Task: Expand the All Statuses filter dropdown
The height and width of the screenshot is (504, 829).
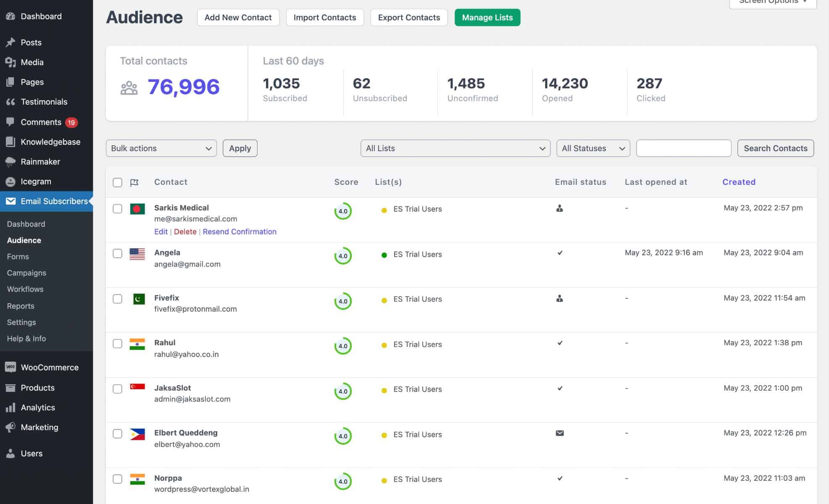Action: click(x=593, y=148)
